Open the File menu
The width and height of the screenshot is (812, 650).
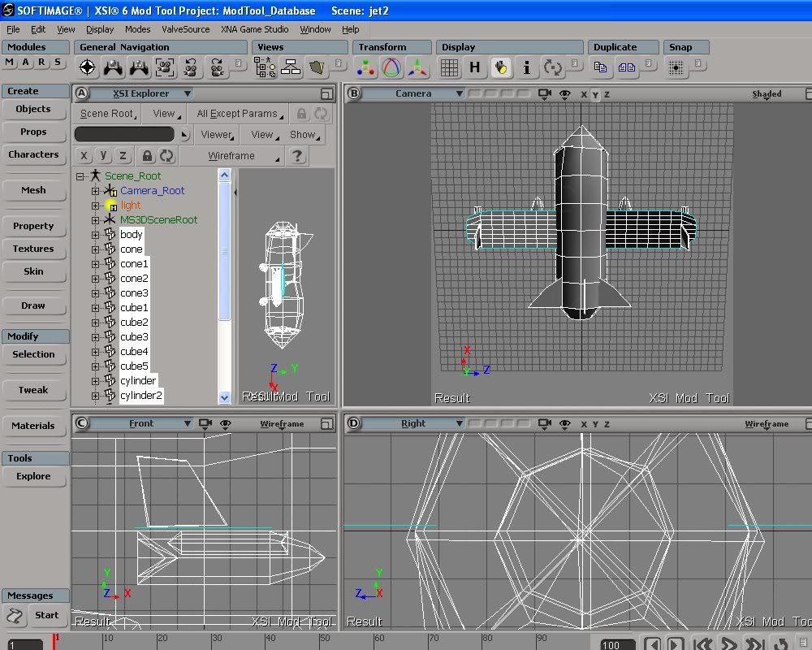(x=14, y=29)
